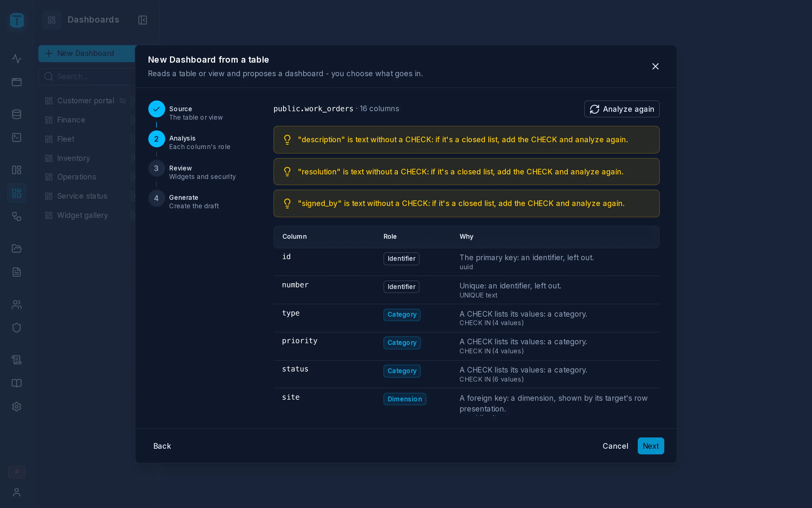Select the Review step
Image resolution: width=812 pixels, height=508 pixels.
(x=192, y=172)
